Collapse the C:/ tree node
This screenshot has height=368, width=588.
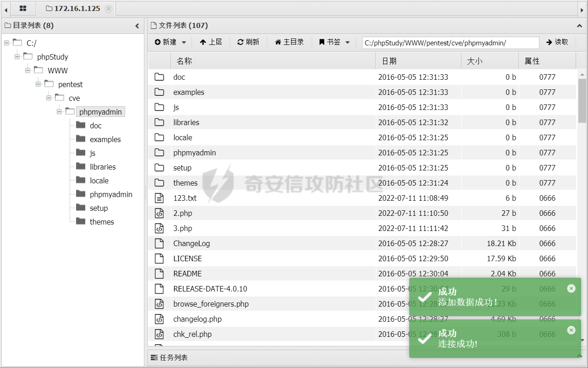pyautogui.click(x=6, y=43)
